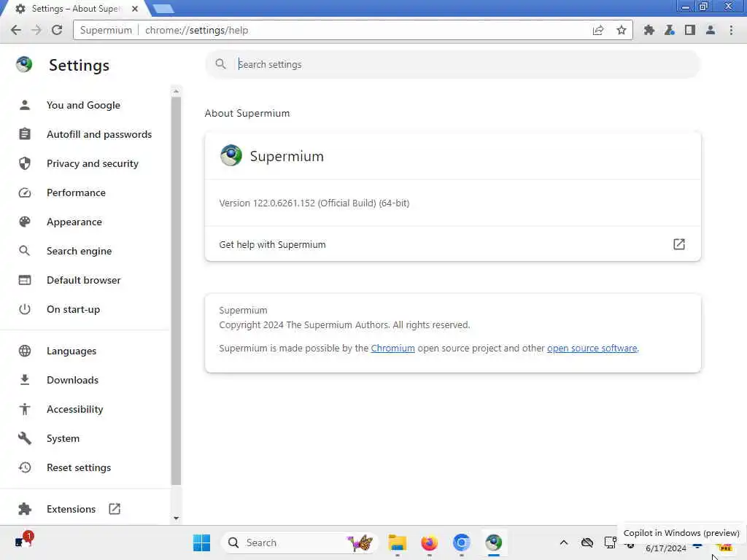Viewport: 747px width, 560px height.
Task: Open Windows Start menu
Action: (201, 542)
